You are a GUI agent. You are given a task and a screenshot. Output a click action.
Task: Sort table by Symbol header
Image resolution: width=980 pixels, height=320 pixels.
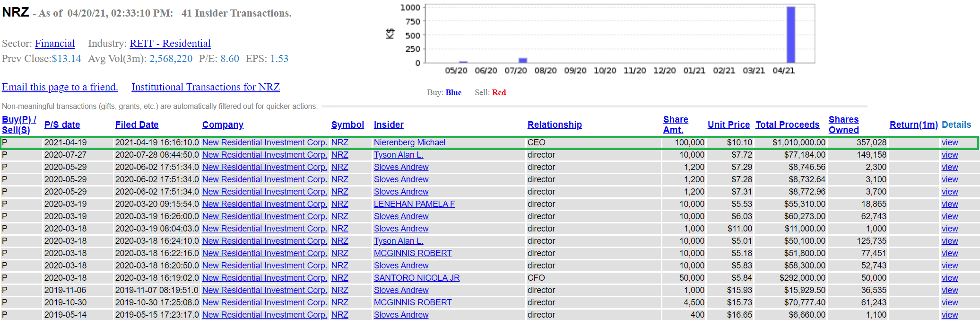coord(347,124)
